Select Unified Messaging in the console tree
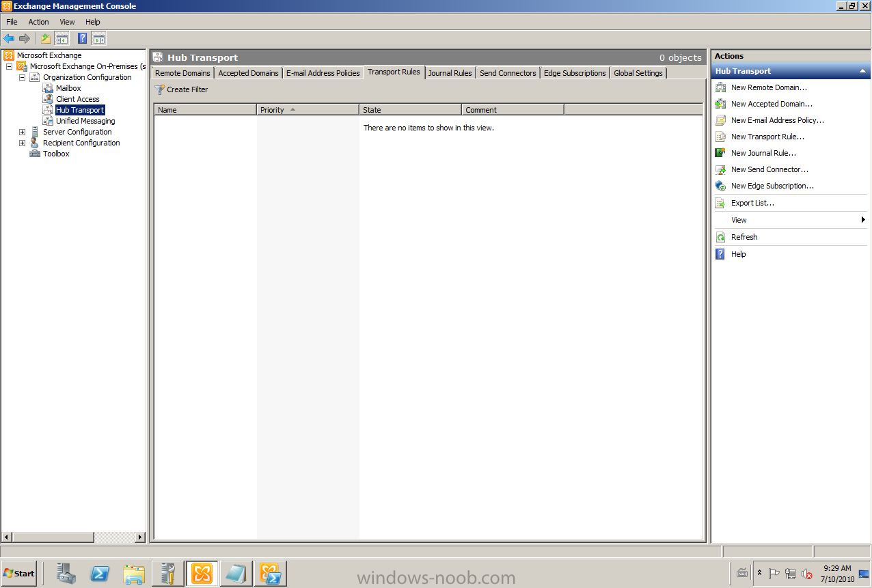Image resolution: width=872 pixels, height=588 pixels. coord(85,121)
